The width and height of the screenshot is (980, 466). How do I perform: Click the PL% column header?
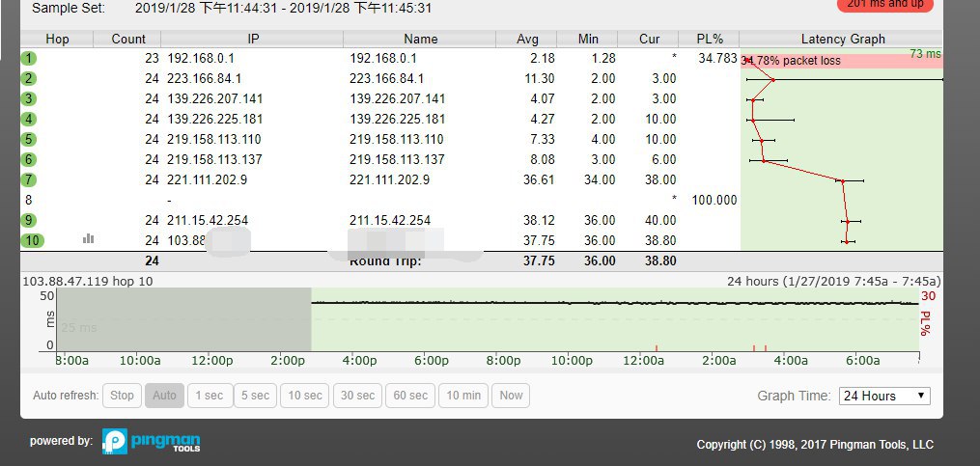pyautogui.click(x=709, y=40)
